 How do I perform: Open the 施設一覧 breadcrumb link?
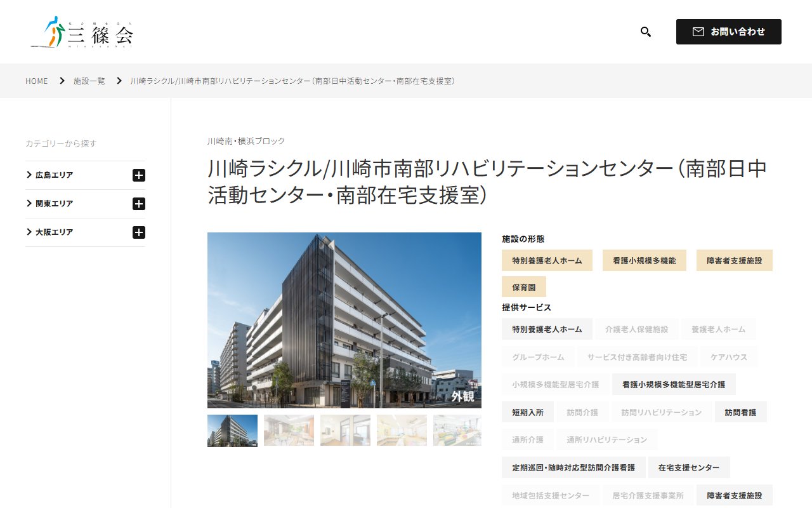pos(89,81)
